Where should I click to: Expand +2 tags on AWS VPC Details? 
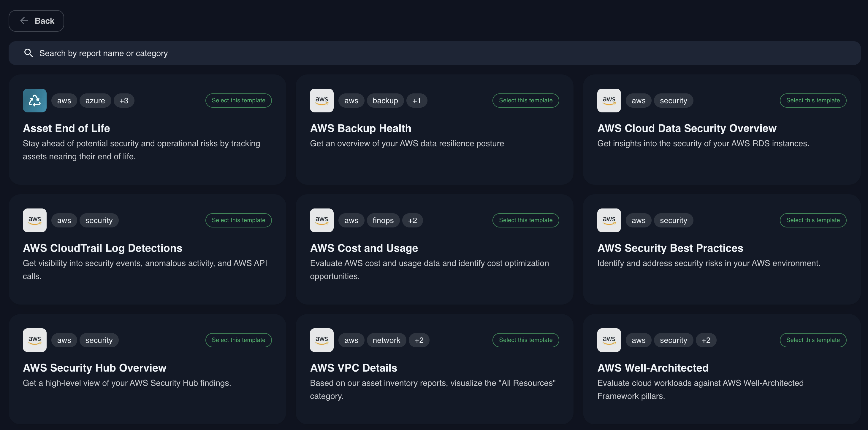click(x=419, y=340)
